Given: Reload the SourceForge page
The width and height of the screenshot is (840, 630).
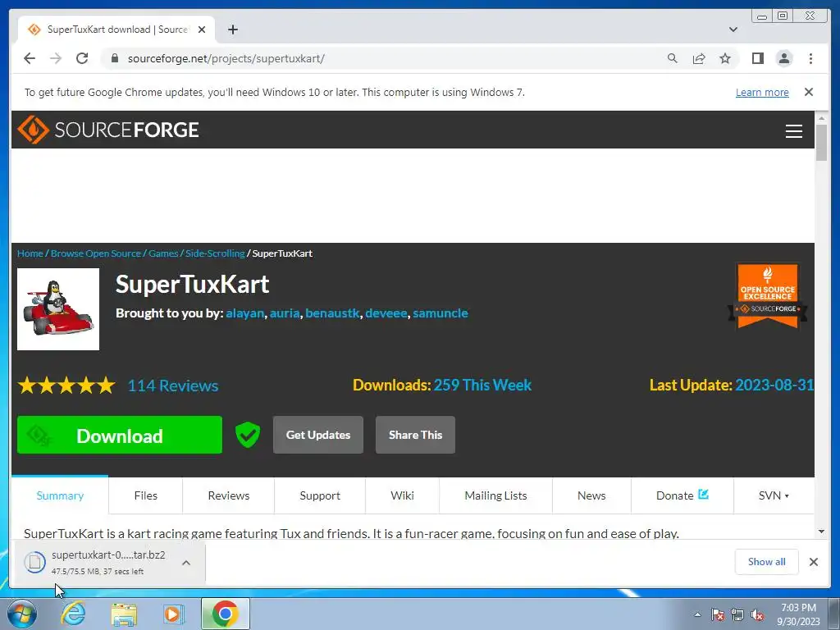Looking at the screenshot, I should click(82, 58).
